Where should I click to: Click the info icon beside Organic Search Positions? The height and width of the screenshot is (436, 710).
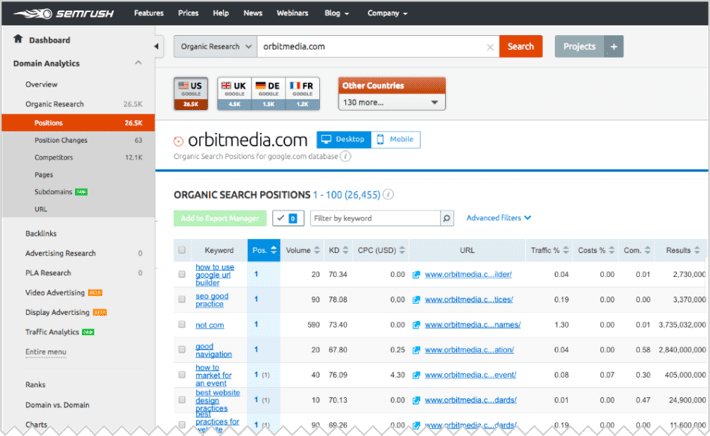coord(388,195)
